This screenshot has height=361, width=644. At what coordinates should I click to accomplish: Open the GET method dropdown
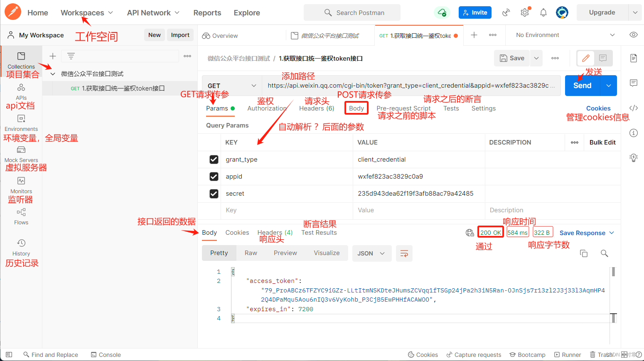[232, 86]
